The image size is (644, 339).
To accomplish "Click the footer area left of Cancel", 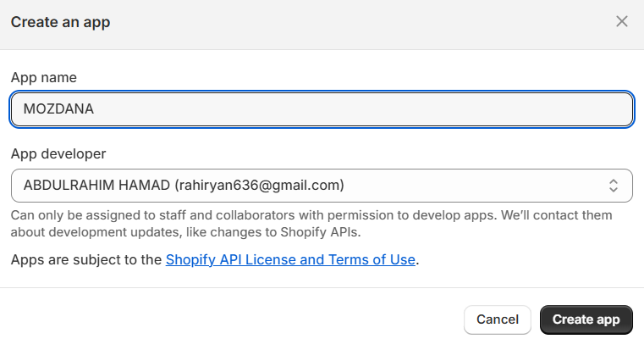I will point(228,320).
